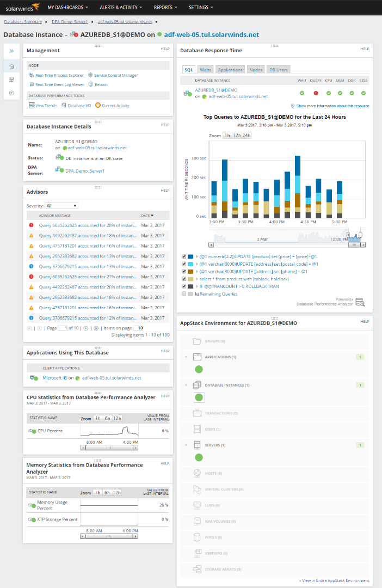This screenshot has height=588, width=382.
Task: Go to last advisors page arrow
Action: click(96, 328)
